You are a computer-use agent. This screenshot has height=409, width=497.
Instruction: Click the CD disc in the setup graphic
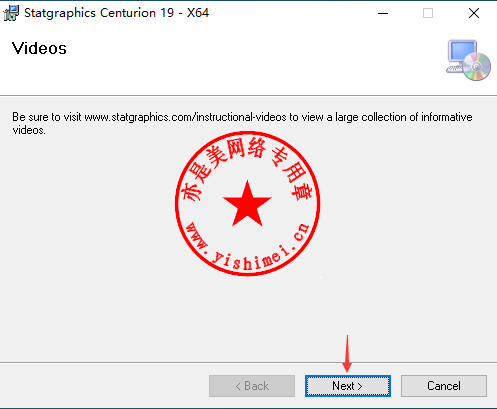[477, 67]
